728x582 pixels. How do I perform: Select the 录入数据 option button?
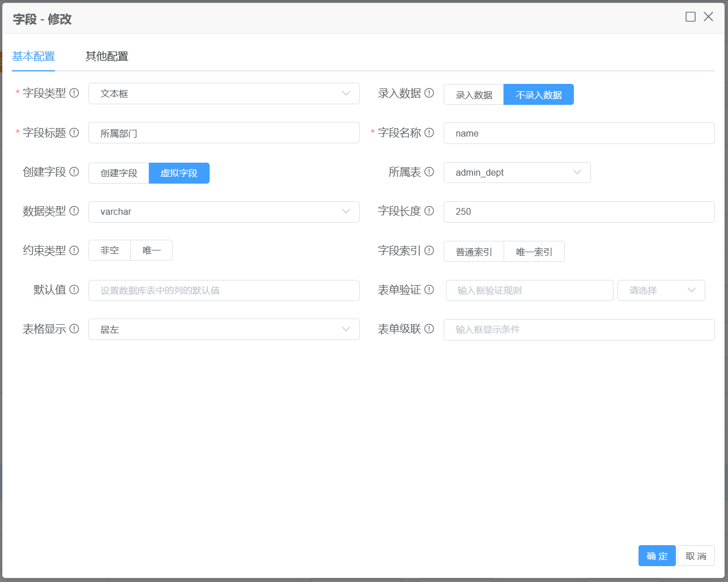click(x=474, y=95)
